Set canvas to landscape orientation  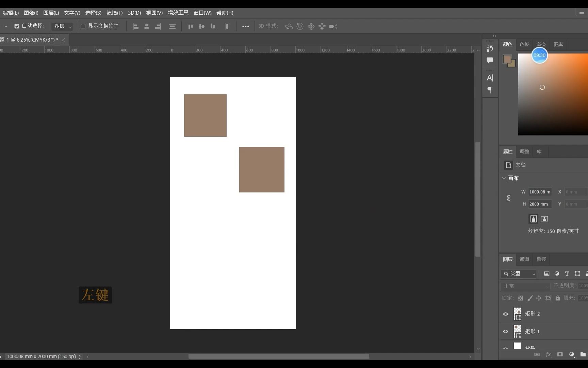point(544,219)
